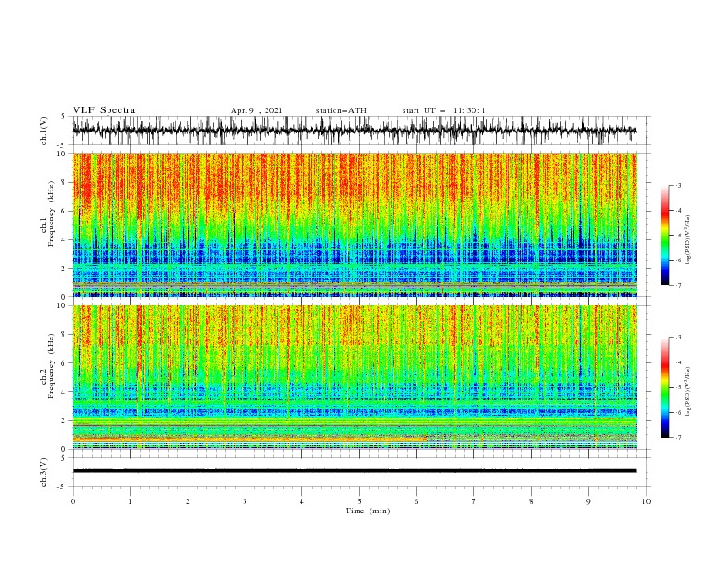Select the date text "Apr. 9 , 2021"
The width and height of the screenshot is (728, 563).
pyautogui.click(x=256, y=110)
